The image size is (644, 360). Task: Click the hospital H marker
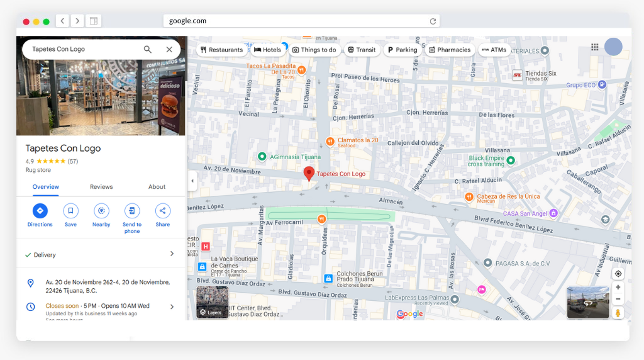(206, 246)
